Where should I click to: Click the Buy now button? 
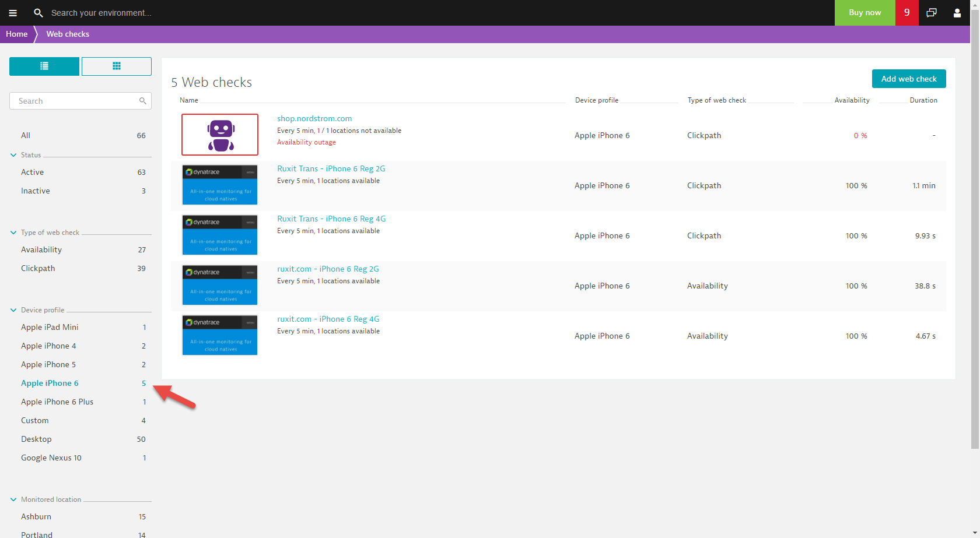coord(865,13)
